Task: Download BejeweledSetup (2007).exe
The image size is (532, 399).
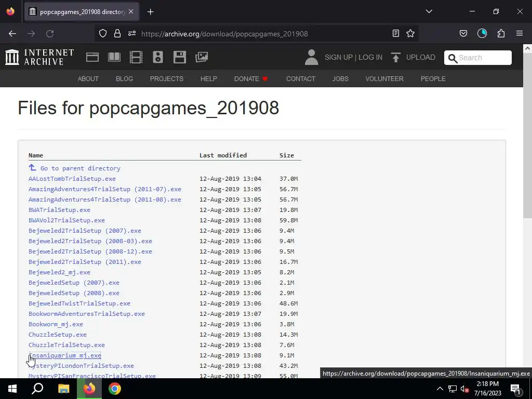Action: click(x=74, y=283)
